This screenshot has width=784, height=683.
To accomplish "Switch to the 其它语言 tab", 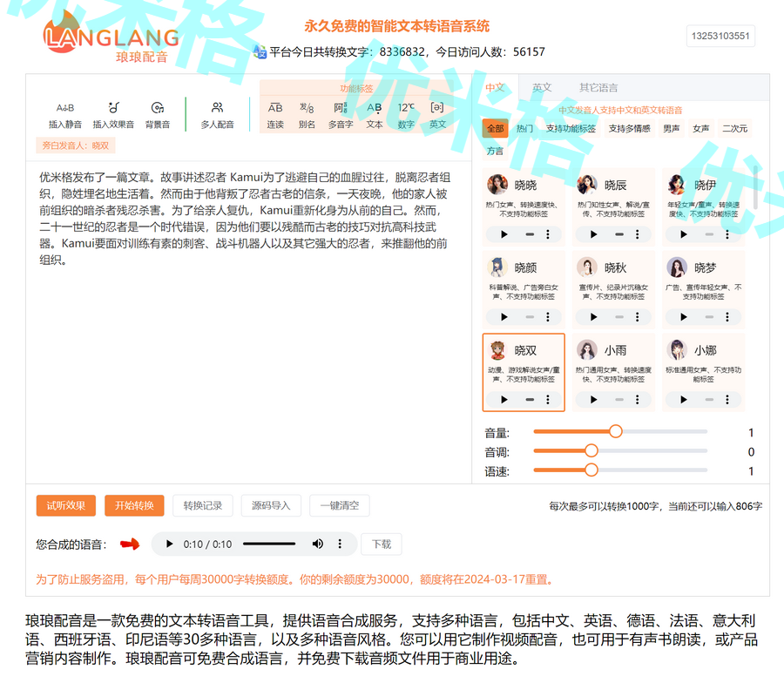I will tap(598, 88).
